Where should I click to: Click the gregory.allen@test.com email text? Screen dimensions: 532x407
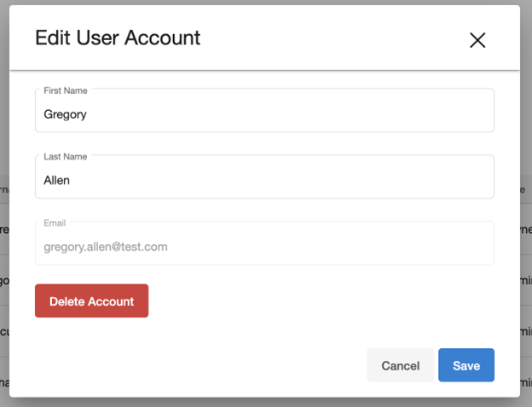point(106,247)
